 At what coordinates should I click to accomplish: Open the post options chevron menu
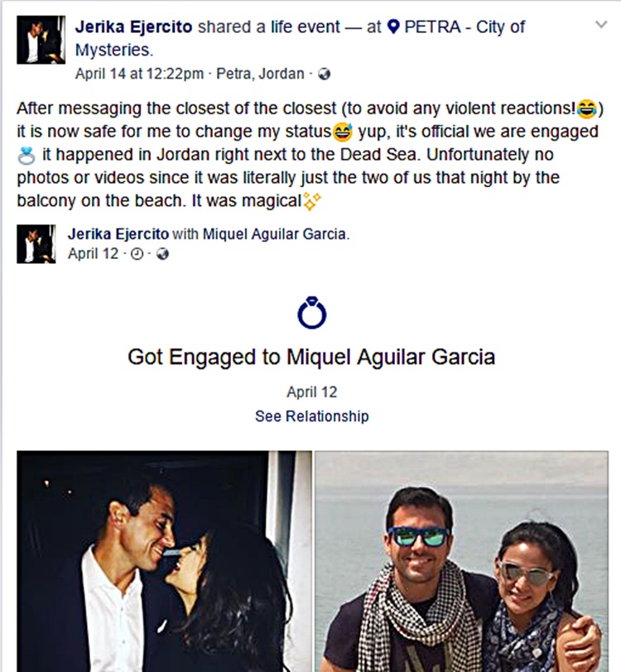(601, 25)
